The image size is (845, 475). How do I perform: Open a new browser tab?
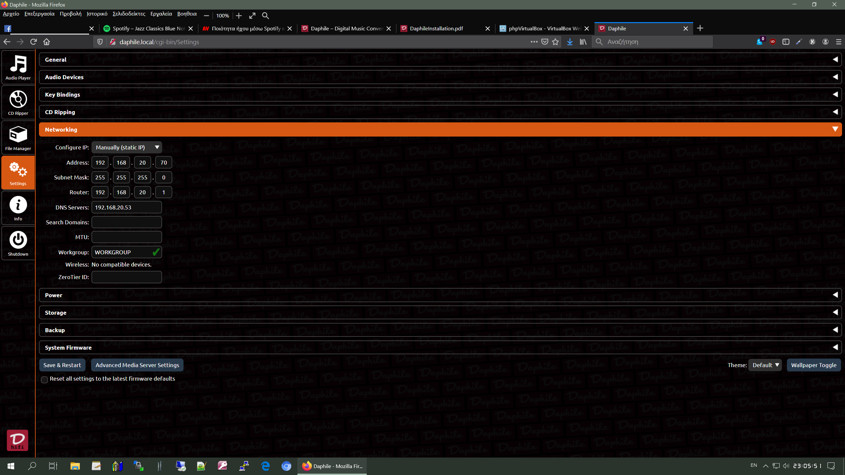700,28
